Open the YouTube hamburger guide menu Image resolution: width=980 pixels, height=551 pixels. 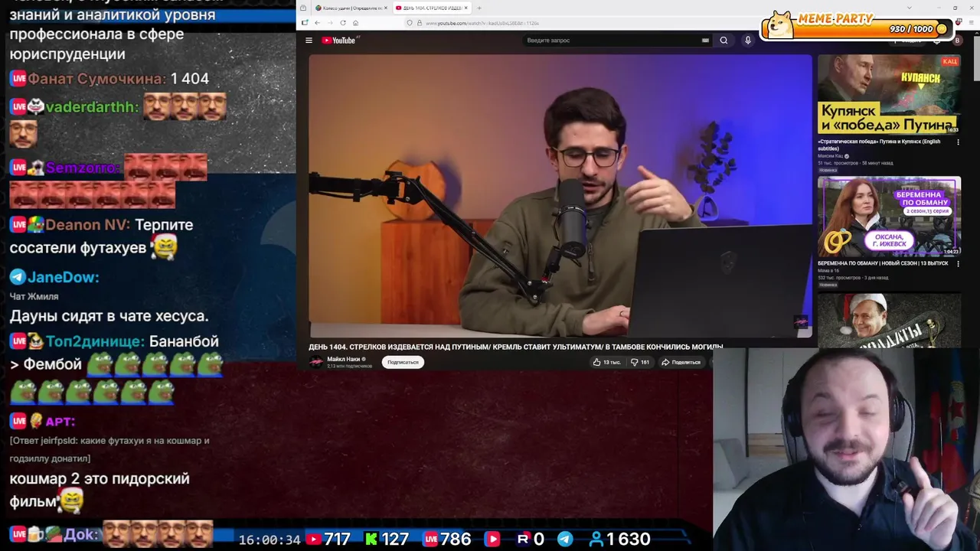[x=309, y=41]
